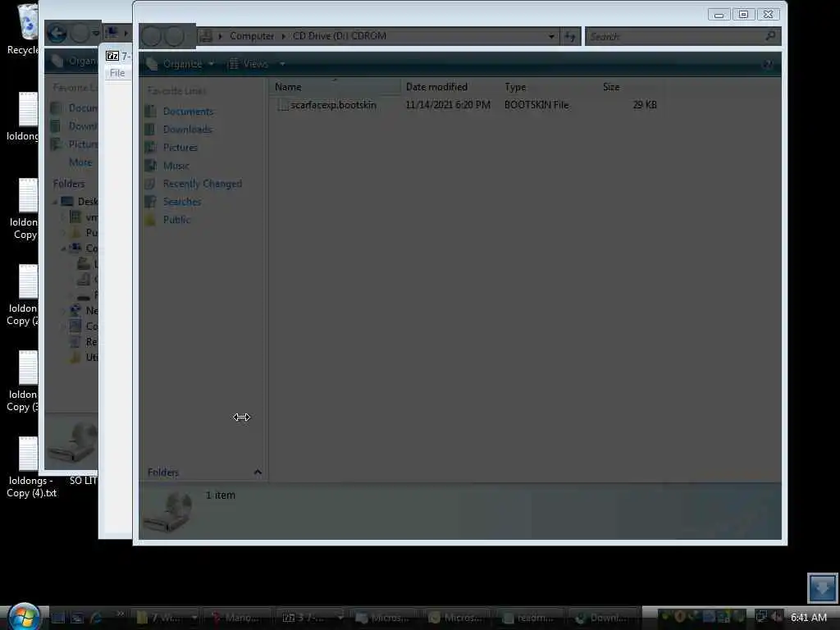Click More link in rear Explorer window

(80, 162)
